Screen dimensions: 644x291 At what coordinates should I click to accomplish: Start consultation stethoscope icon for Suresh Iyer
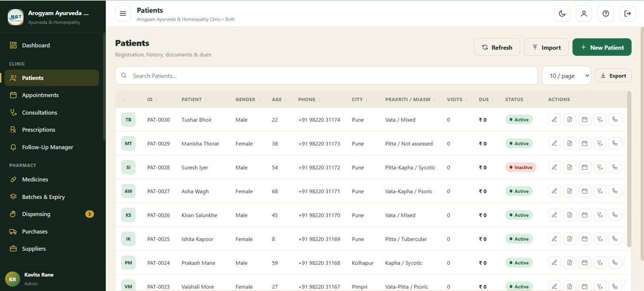click(x=600, y=167)
